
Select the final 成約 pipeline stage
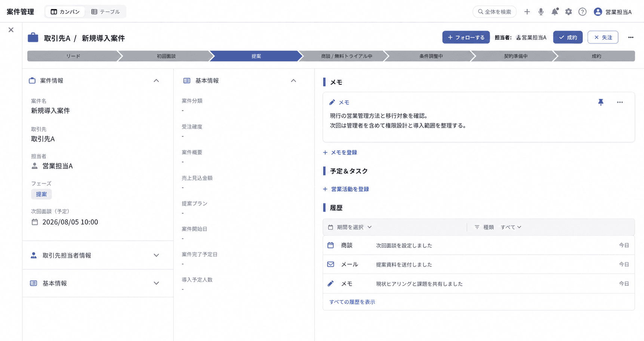click(x=596, y=56)
